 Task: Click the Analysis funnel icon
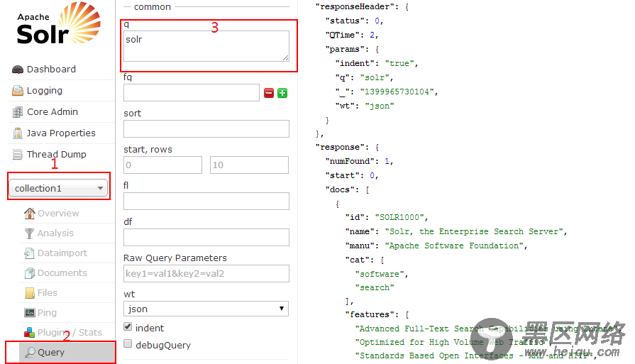[29, 233]
